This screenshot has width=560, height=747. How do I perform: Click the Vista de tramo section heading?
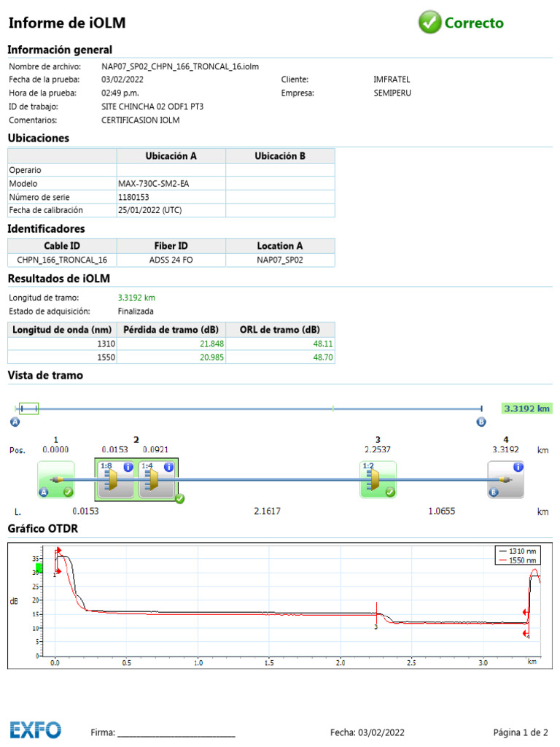coord(45,376)
